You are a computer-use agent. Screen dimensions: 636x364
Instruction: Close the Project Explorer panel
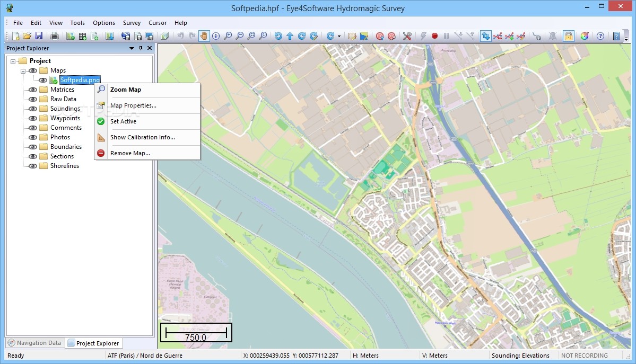coord(150,48)
